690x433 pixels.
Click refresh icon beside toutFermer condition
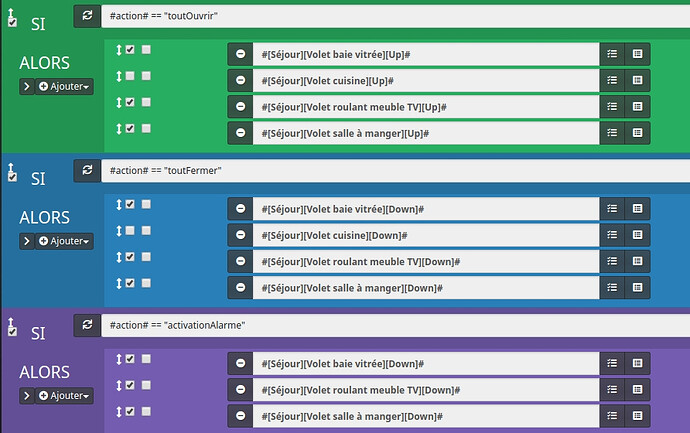pos(87,171)
